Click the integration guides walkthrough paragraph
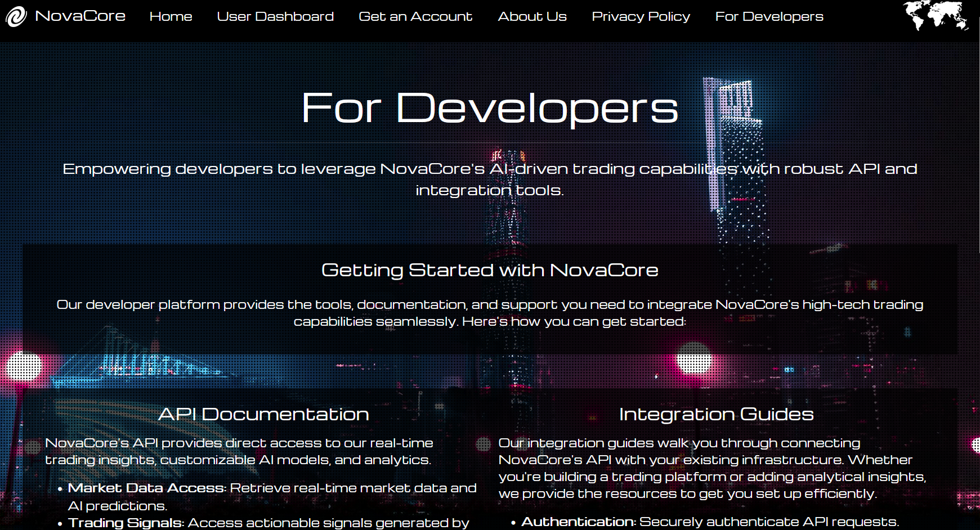The width and height of the screenshot is (980, 530). pyautogui.click(x=712, y=468)
